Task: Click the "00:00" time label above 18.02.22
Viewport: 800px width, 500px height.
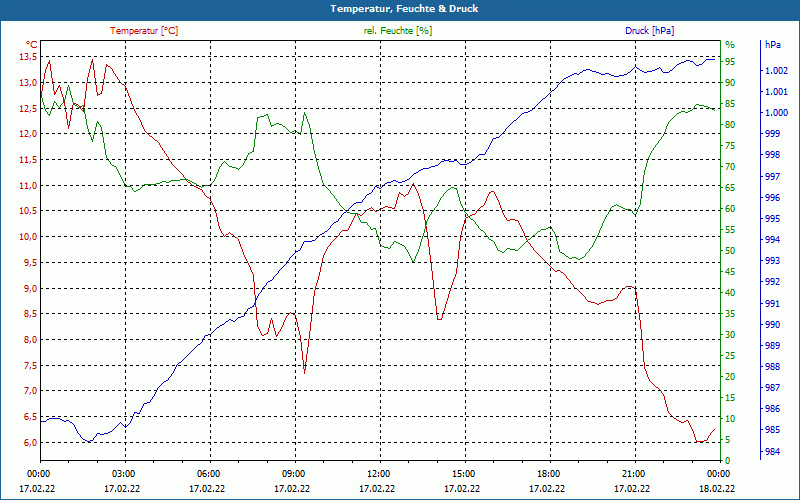Action: pos(717,473)
